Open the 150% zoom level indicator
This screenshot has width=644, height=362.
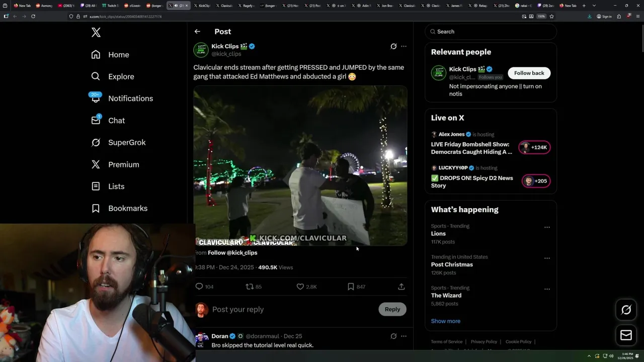pyautogui.click(x=541, y=16)
